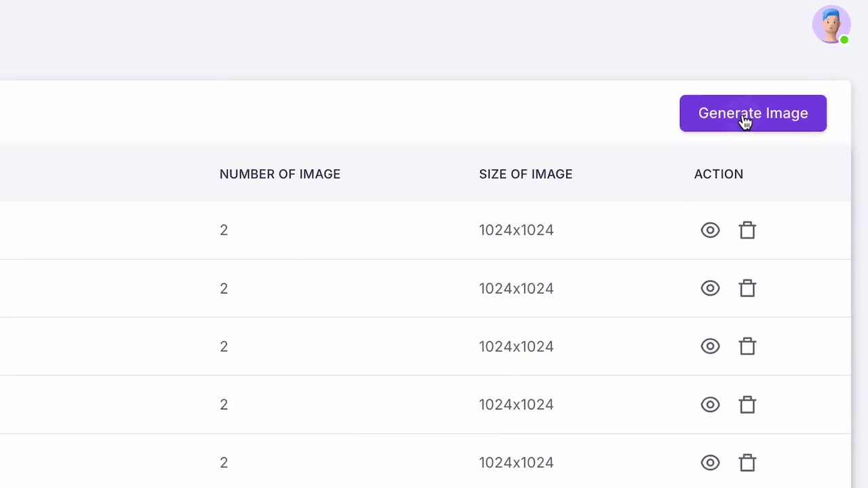Image resolution: width=868 pixels, height=488 pixels.
Task: Open the user profile avatar menu
Action: point(831,25)
